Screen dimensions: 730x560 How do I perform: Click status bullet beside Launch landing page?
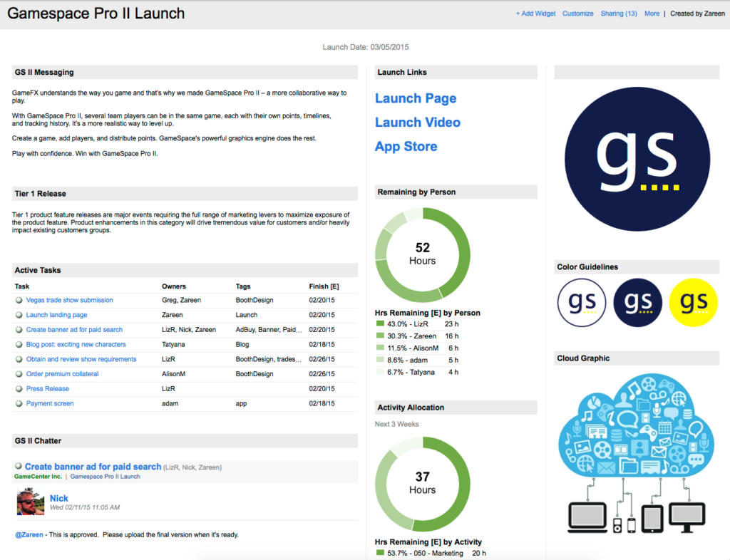click(19, 315)
